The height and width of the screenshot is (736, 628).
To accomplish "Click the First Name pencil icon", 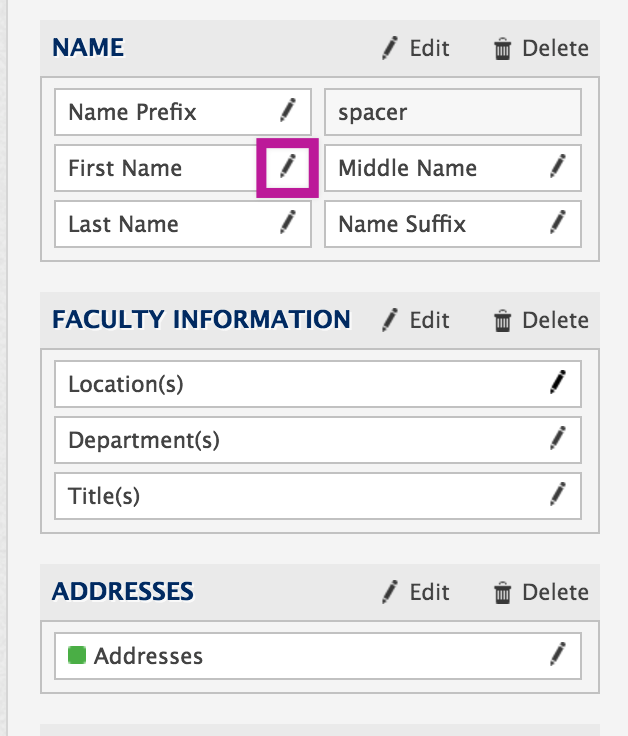I will click(x=288, y=166).
